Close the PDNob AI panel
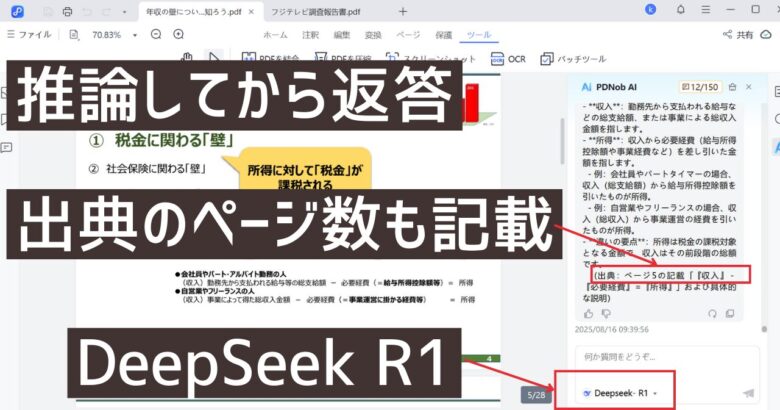This screenshot has height=410, width=780. pos(749,87)
